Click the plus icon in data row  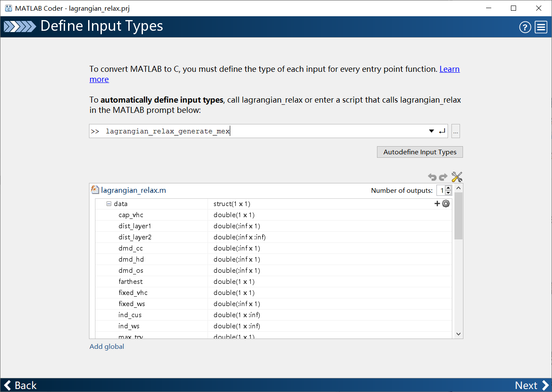tap(437, 204)
